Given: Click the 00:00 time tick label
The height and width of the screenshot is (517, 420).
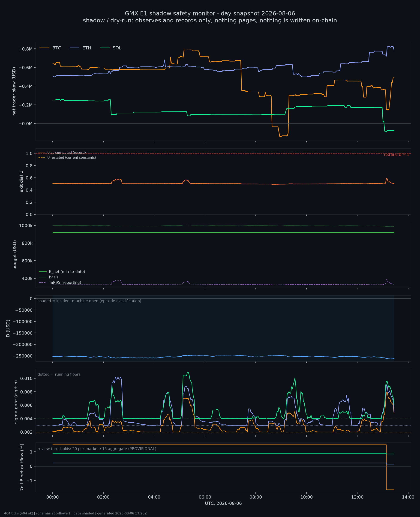Looking at the screenshot, I should [53, 497].
